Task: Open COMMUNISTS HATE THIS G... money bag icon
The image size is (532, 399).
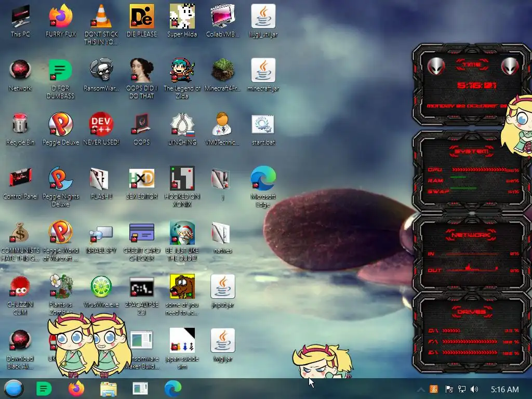Action: [20, 241]
